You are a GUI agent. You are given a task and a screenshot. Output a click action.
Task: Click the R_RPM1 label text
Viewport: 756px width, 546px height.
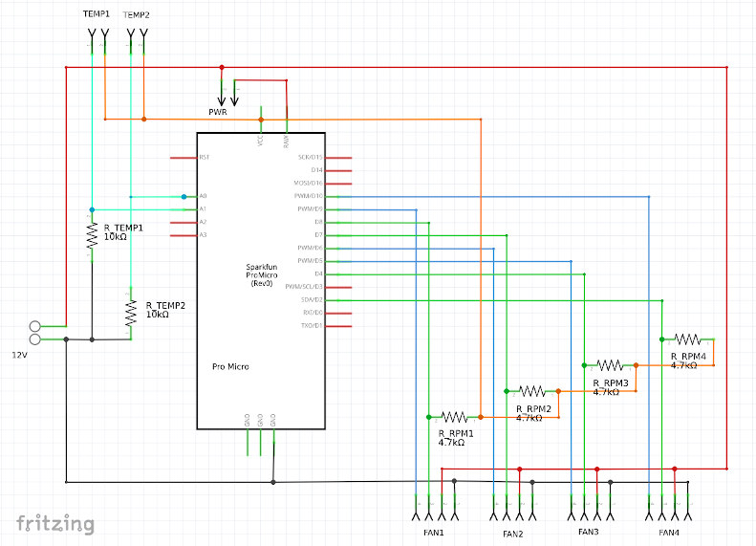456,433
